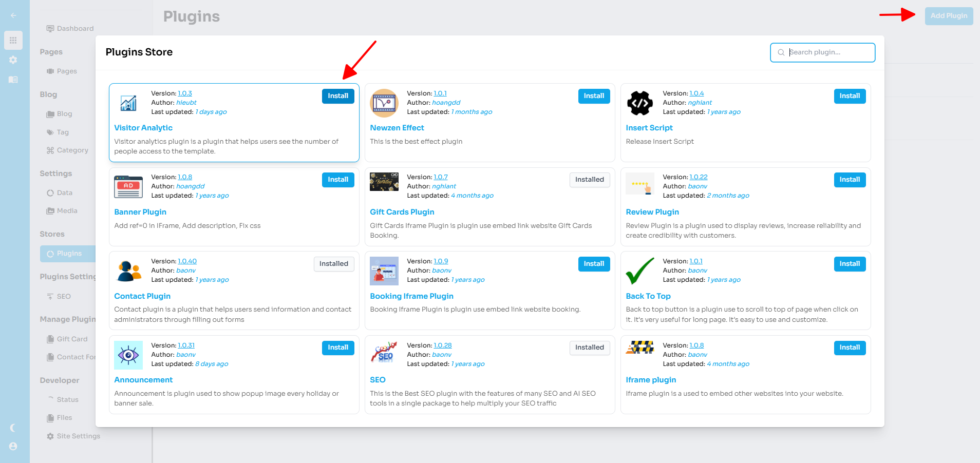The image size is (980, 463).
Task: Select Site Settings in sidebar
Action: 78,436
